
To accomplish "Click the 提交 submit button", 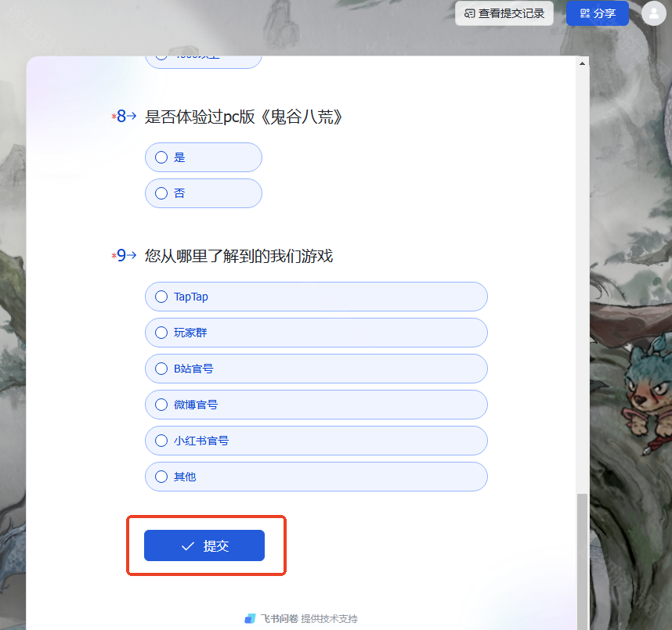I will (204, 545).
